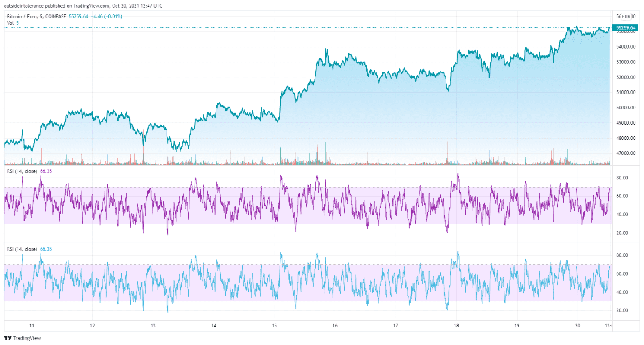Screen dimensions: 644x345
Task: Click the 54000.00 price axis label
Action: [626, 47]
